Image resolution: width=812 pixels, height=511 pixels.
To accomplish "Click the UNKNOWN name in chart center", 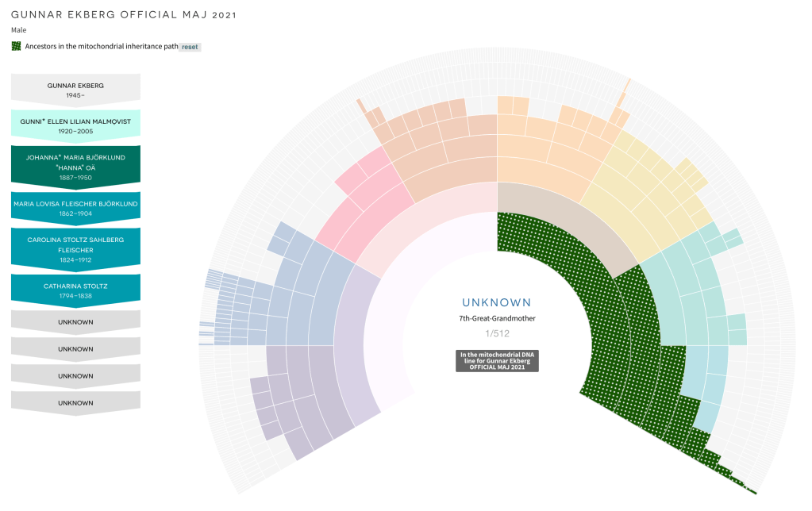I will pyautogui.click(x=497, y=302).
